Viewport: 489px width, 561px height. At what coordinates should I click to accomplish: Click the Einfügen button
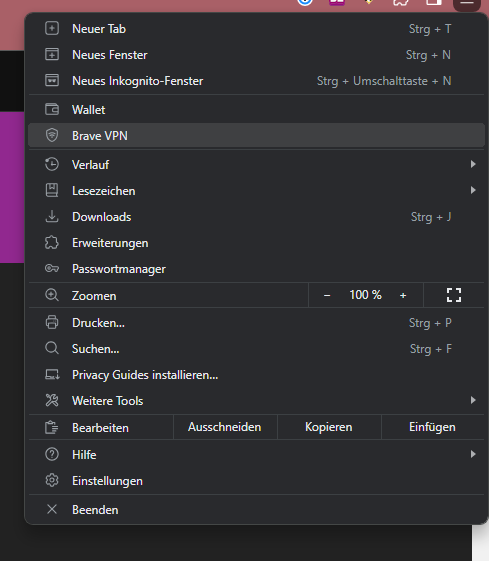pyautogui.click(x=432, y=427)
